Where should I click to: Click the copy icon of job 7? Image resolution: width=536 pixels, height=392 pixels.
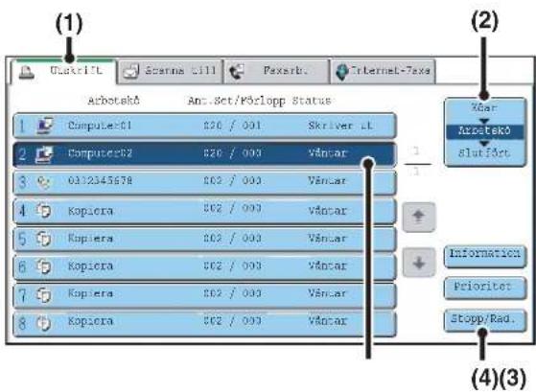[x=44, y=294]
